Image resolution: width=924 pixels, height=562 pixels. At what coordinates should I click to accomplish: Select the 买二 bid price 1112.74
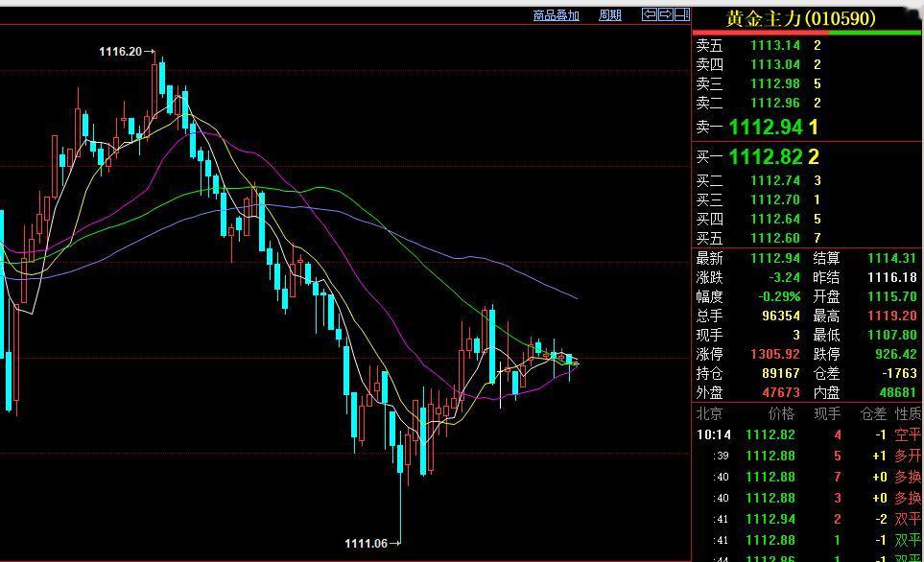(x=775, y=181)
